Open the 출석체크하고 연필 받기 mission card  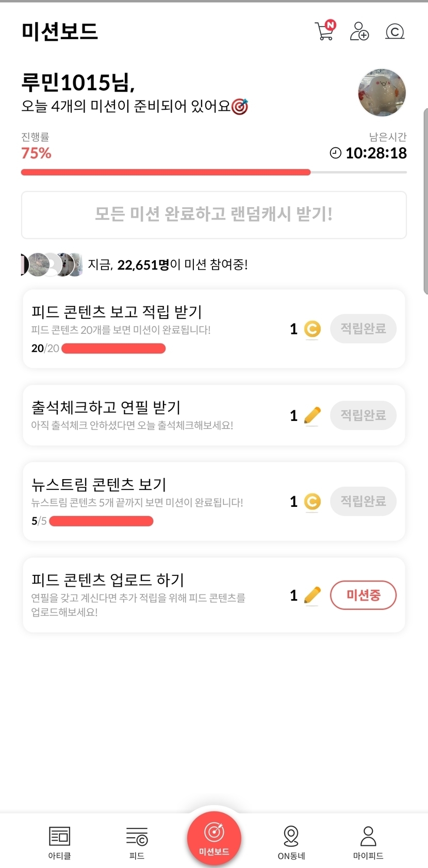coord(155,415)
